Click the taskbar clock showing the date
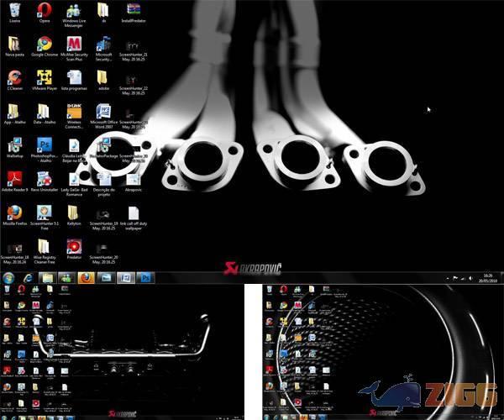Screen dimensions: 504x420 click(x=486, y=276)
